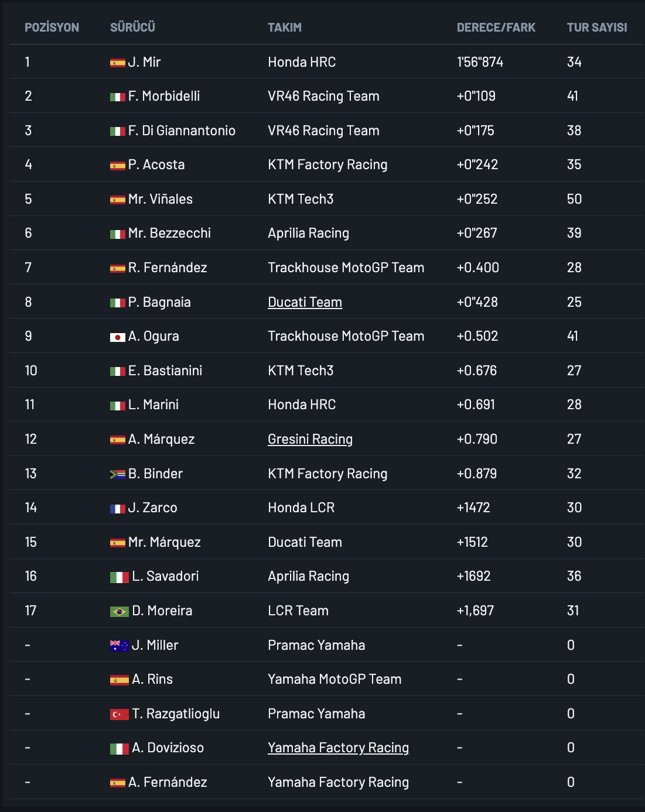Click the Italian flag next to L. Savadori
This screenshot has height=812, width=645.
119,577
